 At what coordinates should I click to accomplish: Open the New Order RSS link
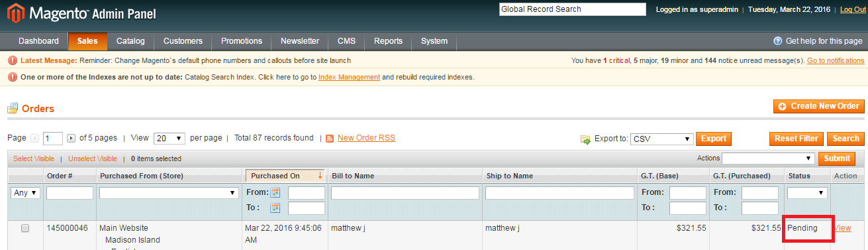tap(366, 138)
